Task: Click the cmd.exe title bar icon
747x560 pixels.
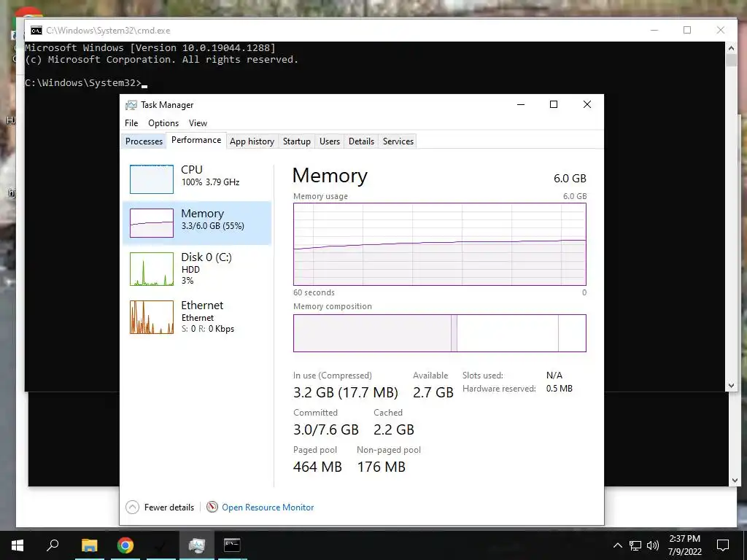Action: coord(36,31)
